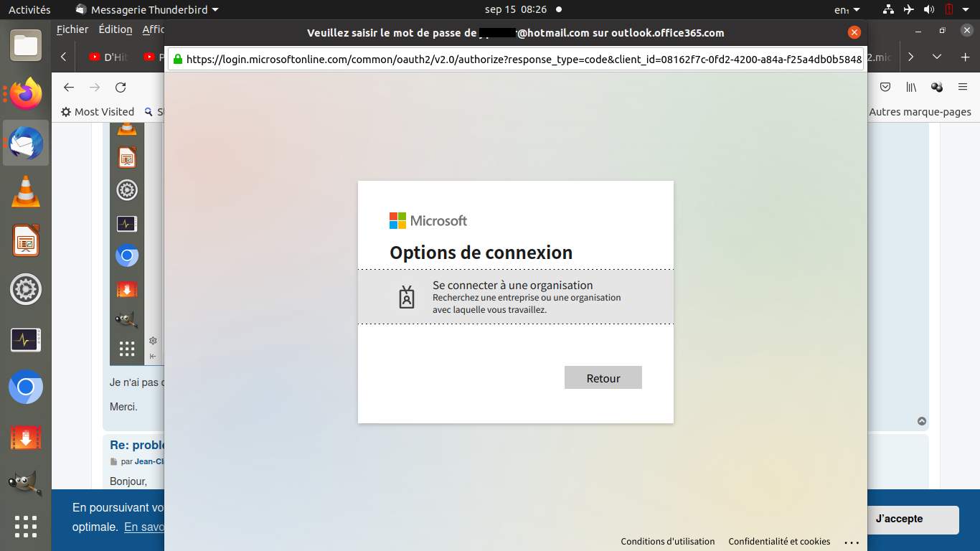Open Firefox's hamburger application menu
Image resolution: width=980 pixels, height=551 pixels.
coord(963,88)
